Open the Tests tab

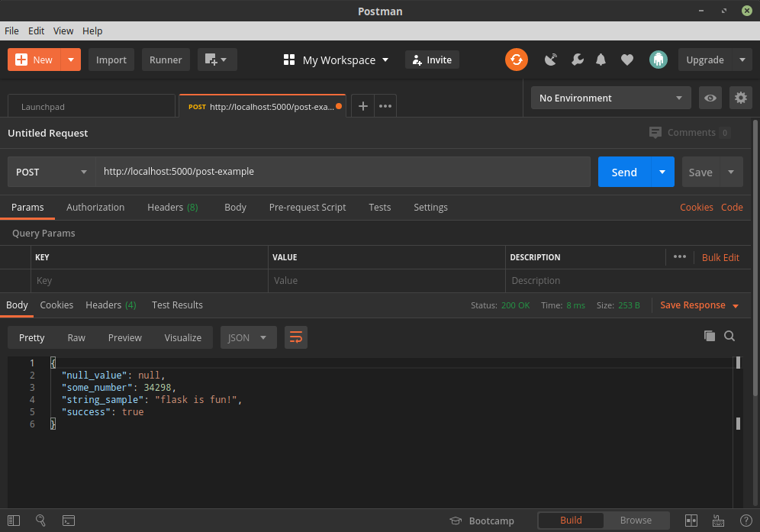click(379, 207)
